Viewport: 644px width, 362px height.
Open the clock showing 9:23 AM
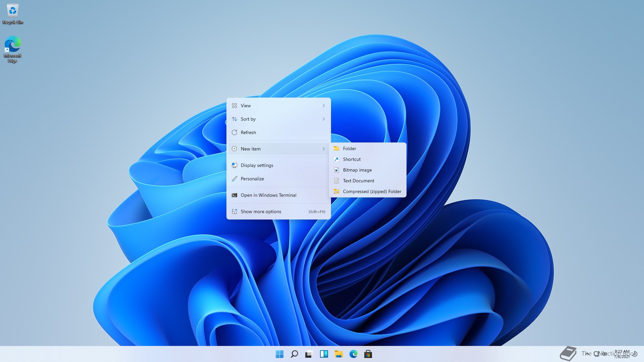pyautogui.click(x=622, y=354)
